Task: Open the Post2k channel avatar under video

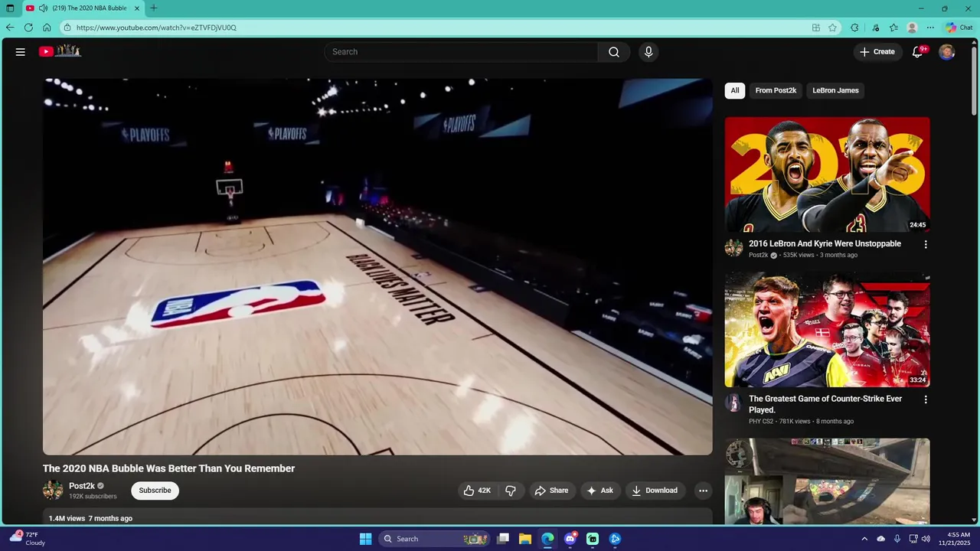Action: point(53,491)
